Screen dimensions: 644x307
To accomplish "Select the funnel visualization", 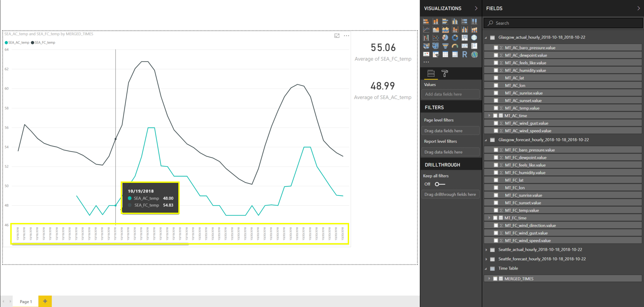I will tap(445, 46).
